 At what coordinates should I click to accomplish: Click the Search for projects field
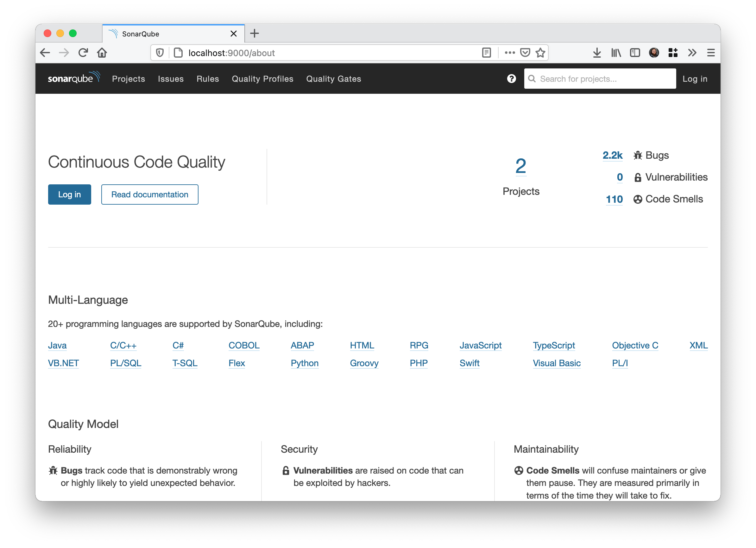pos(600,79)
